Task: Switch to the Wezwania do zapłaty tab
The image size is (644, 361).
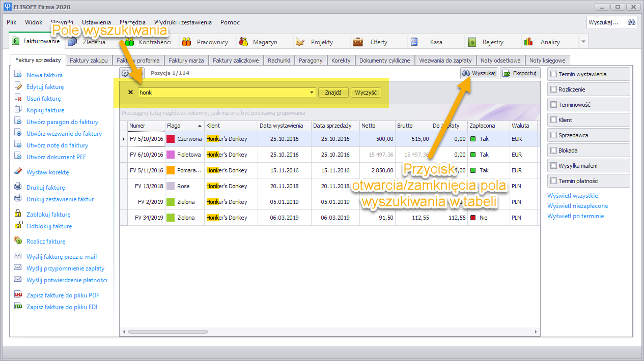Action: pos(445,61)
